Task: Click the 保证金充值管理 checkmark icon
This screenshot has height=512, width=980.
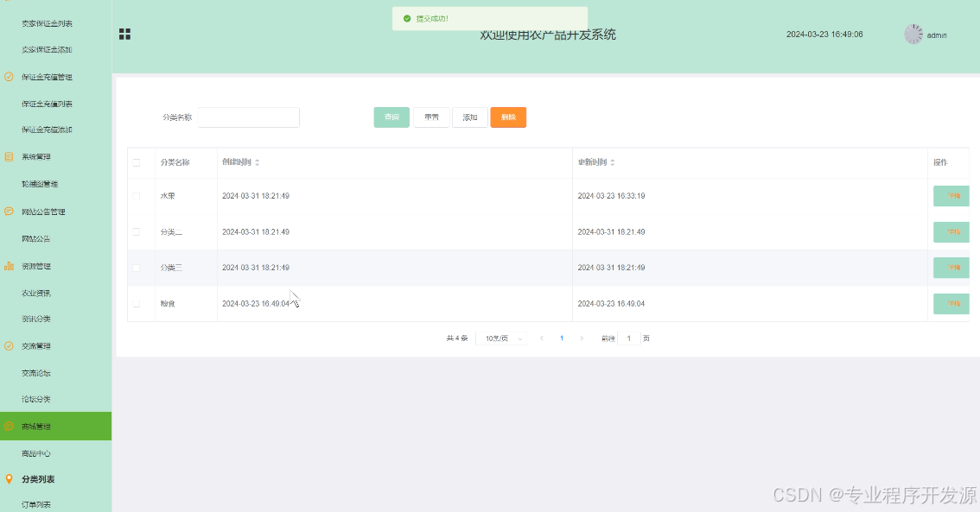Action: pos(9,77)
